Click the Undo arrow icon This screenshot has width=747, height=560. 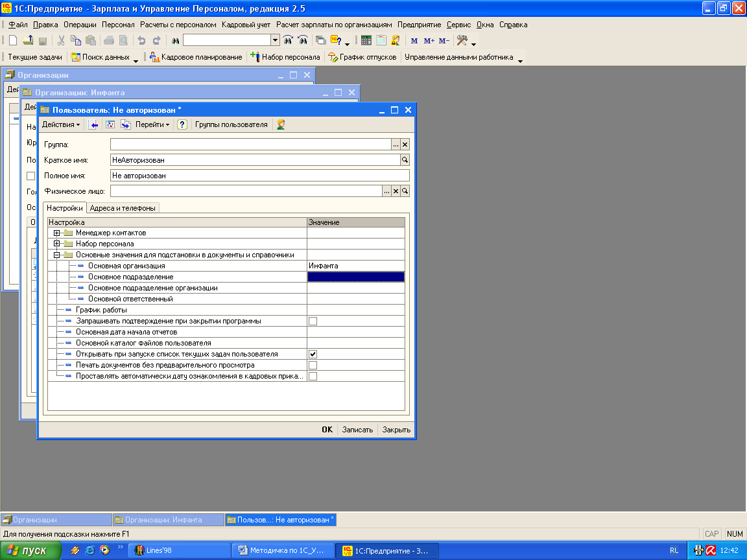(141, 40)
